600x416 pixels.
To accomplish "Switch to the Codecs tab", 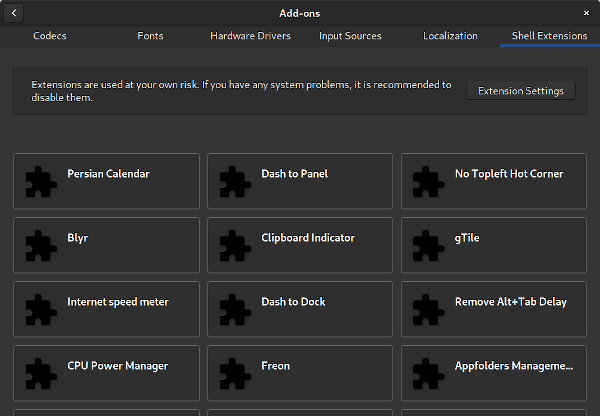I will click(x=50, y=36).
